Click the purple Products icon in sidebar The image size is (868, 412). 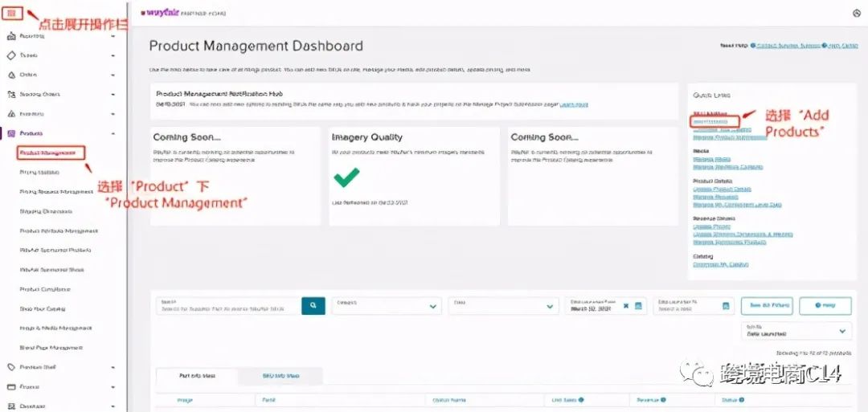pyautogui.click(x=11, y=133)
